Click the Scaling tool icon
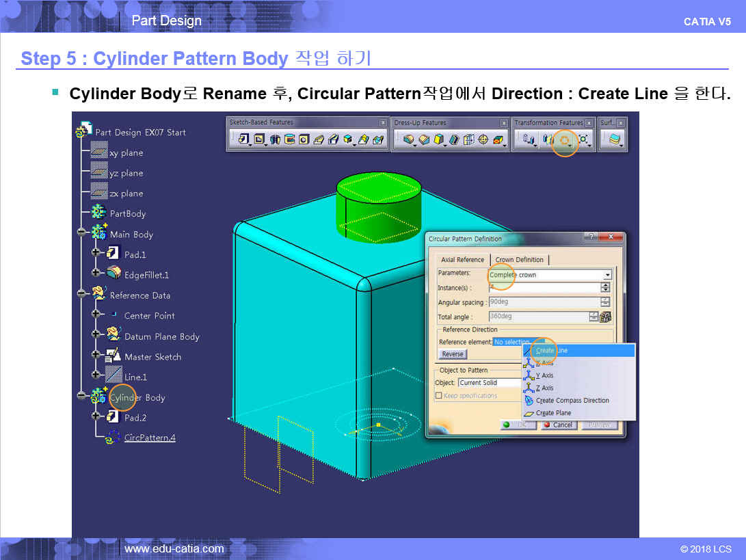This screenshot has height=560, width=746. (583, 139)
